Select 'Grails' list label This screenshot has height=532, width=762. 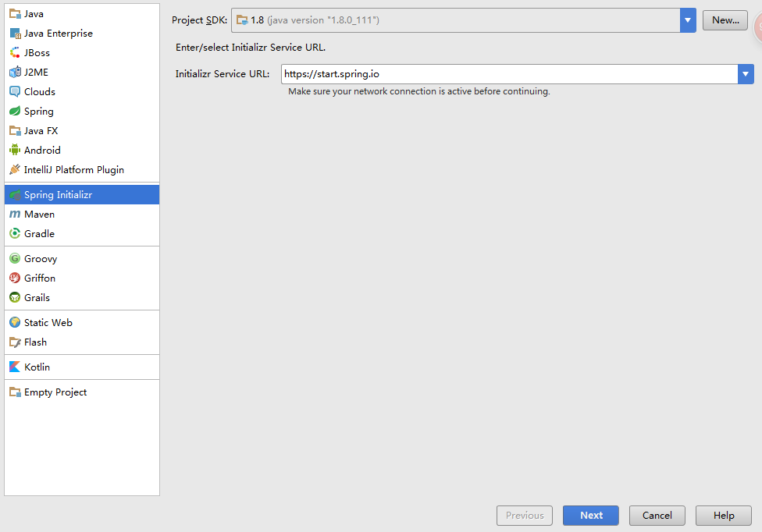point(37,297)
